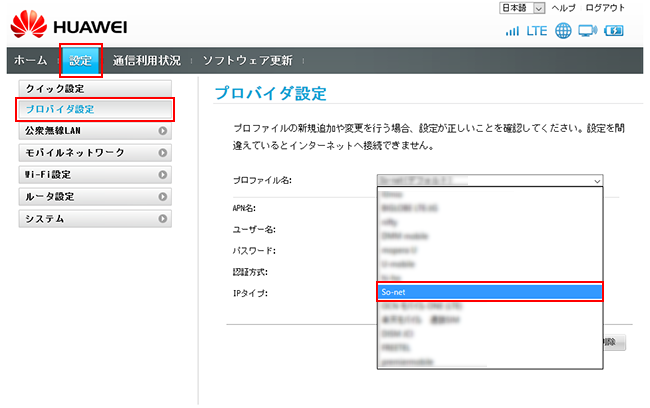
Task: Open the 日本語 language dropdown
Action: coord(521,8)
